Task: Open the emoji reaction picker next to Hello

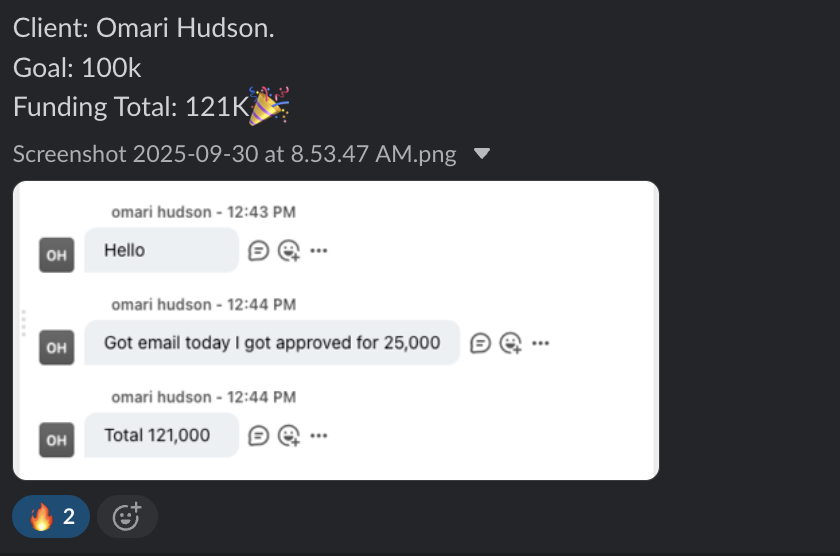Action: (x=289, y=251)
